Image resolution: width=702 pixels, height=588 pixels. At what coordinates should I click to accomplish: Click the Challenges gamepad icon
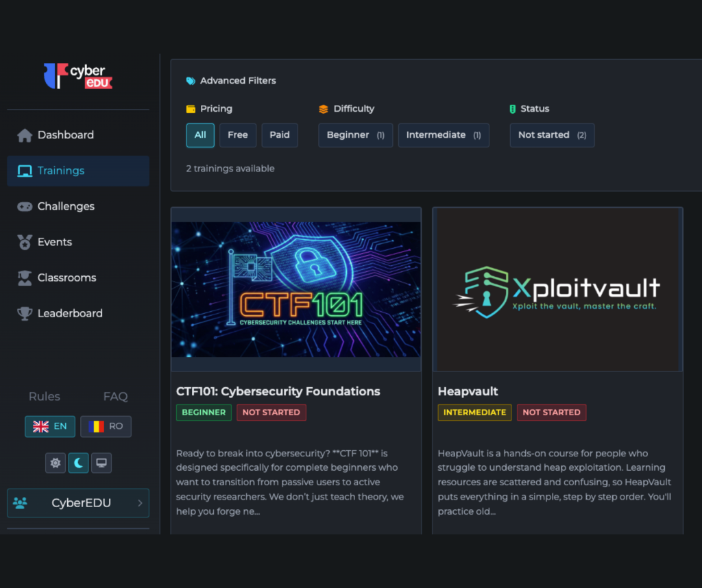point(25,206)
